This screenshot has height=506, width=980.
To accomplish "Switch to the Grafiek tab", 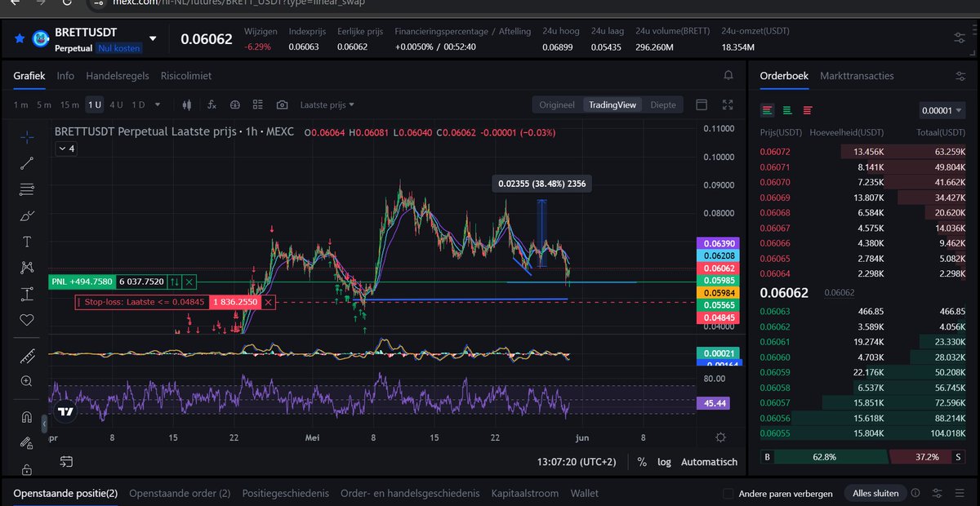I will click(29, 76).
